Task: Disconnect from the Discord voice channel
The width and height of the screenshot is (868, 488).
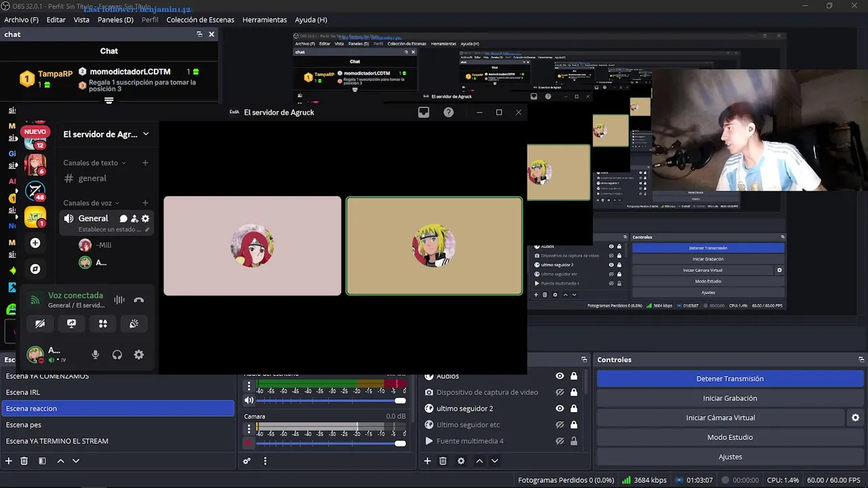Action: 139,300
